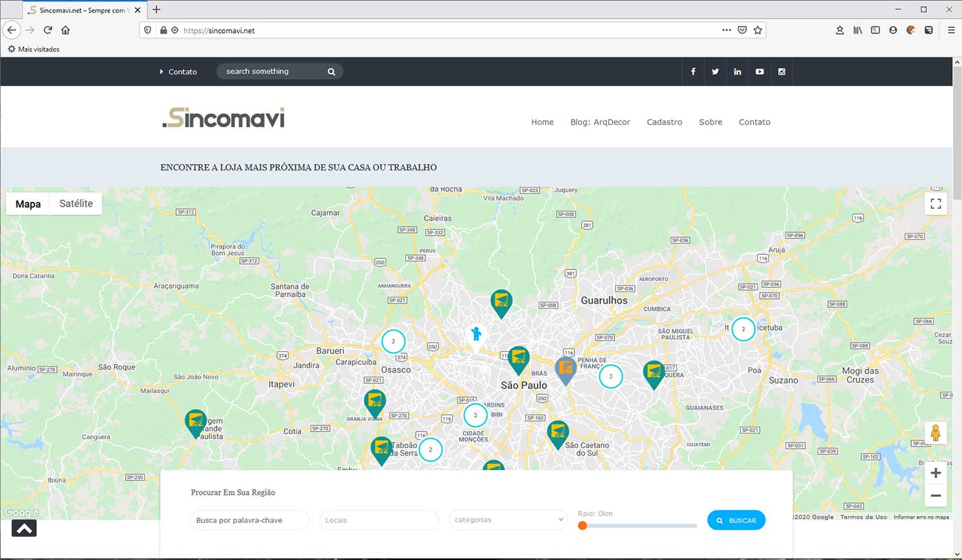
Task: Click the store marker at Taboão da Serra
Action: pyautogui.click(x=381, y=450)
